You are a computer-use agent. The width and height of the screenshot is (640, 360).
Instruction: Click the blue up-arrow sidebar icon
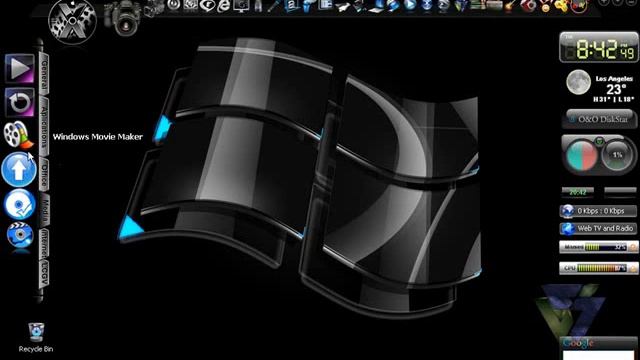[19, 170]
